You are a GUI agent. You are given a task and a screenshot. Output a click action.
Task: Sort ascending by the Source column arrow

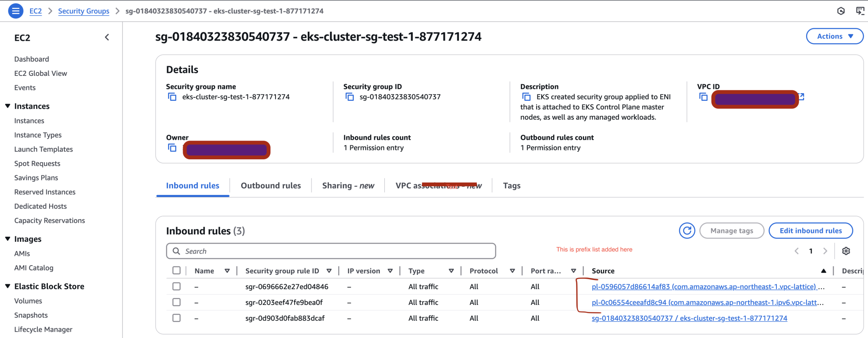pos(823,271)
